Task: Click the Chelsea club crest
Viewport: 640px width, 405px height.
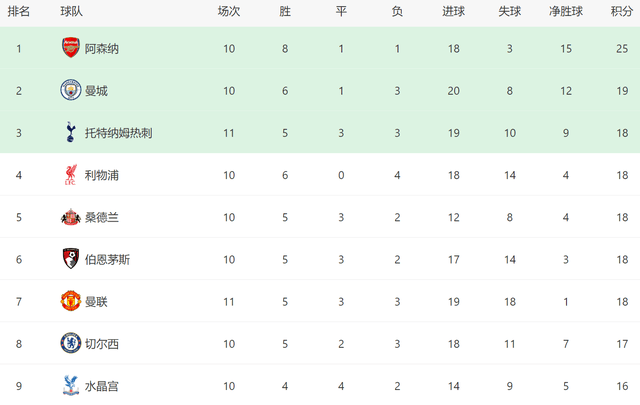Action: coord(70,343)
